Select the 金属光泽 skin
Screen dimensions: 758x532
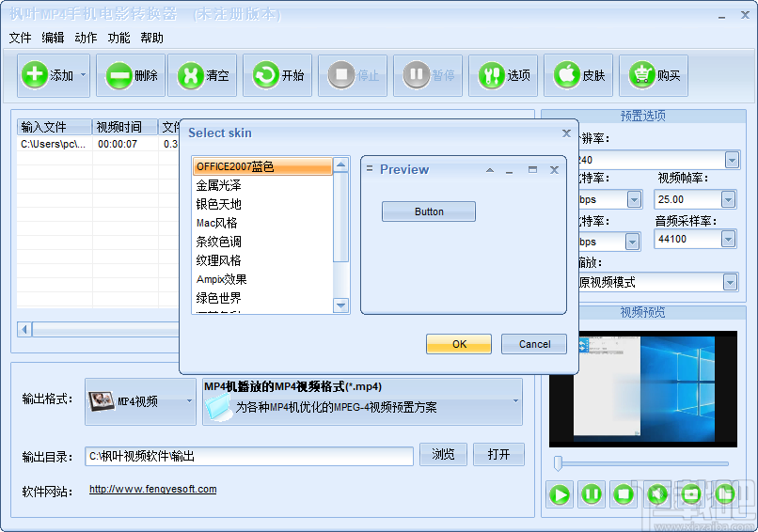[262, 185]
